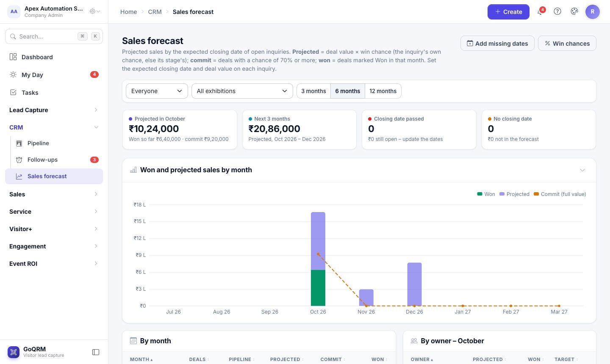Screen dimensions: 610x364
Task: Select the 12 months range
Action: 383,91
